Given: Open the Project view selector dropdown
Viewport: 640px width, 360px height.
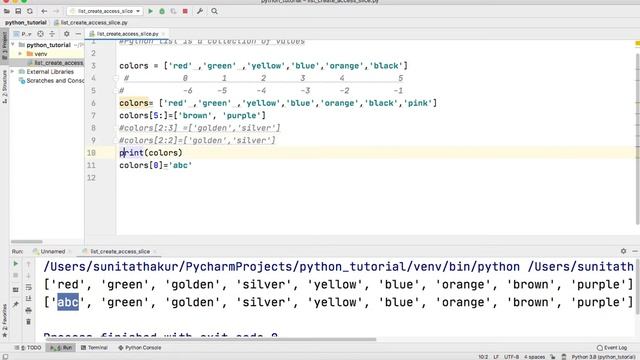Looking at the screenshot, I should pyautogui.click(x=22, y=34).
